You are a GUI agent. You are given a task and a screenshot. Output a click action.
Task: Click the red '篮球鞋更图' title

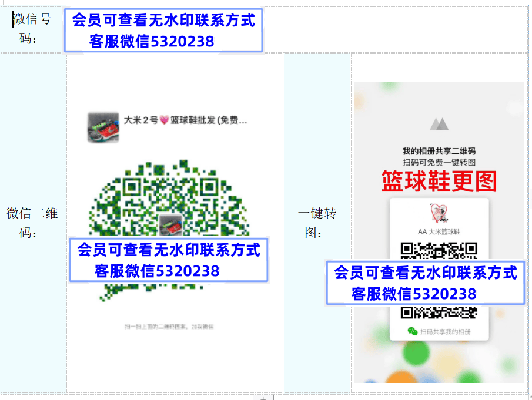tap(439, 181)
